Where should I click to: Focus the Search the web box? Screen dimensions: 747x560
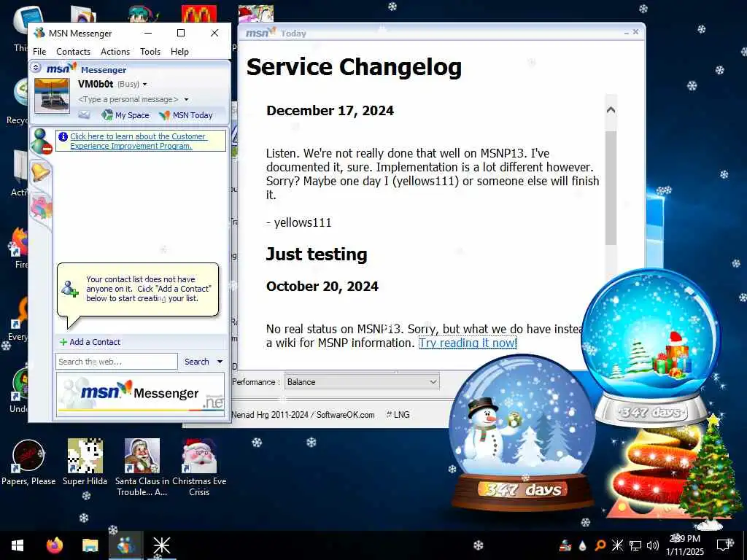(x=117, y=362)
